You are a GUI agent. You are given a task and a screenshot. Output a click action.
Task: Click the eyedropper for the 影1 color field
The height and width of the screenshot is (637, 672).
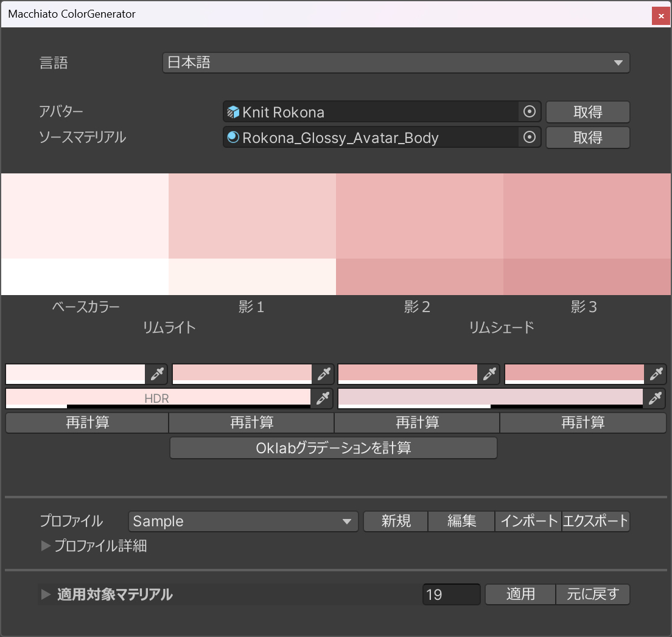click(324, 374)
